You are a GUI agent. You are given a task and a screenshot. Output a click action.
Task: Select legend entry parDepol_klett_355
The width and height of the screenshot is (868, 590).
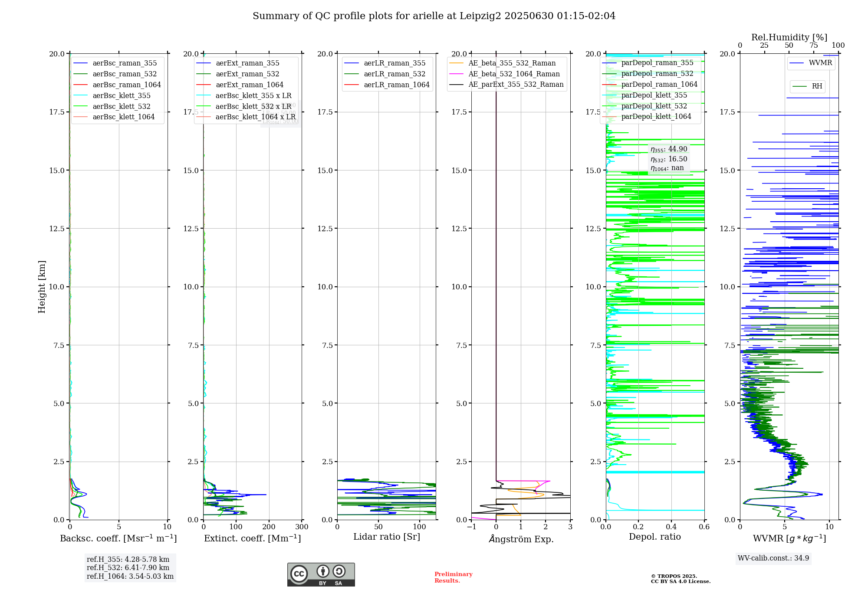tap(644, 95)
